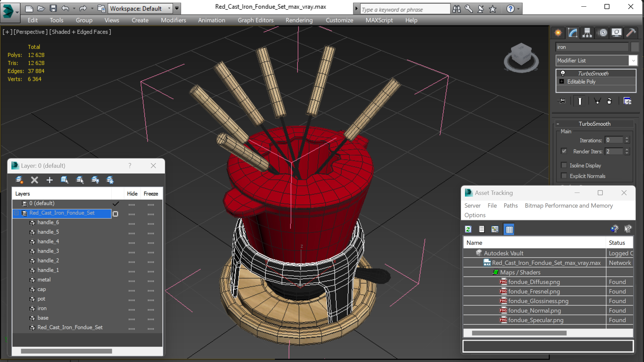The height and width of the screenshot is (362, 644).
Task: Click the Iterations value field
Action: click(613, 140)
